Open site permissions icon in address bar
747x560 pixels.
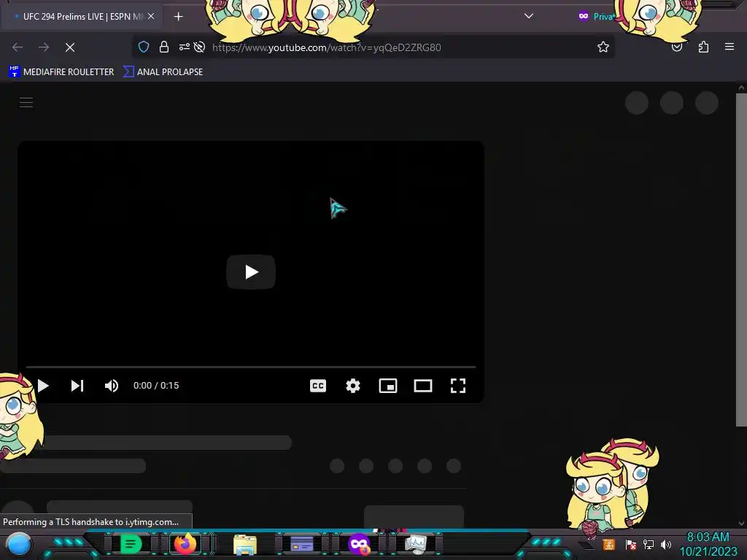(185, 47)
